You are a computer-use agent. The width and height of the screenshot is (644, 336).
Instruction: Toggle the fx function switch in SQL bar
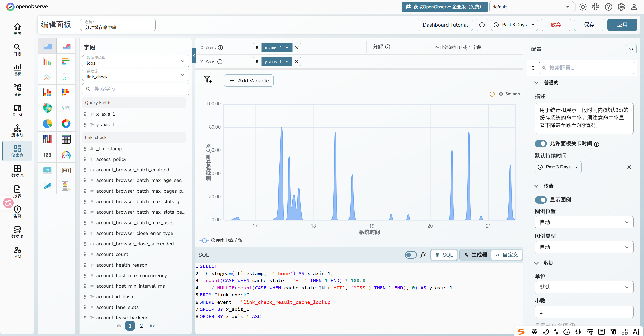pos(411,255)
